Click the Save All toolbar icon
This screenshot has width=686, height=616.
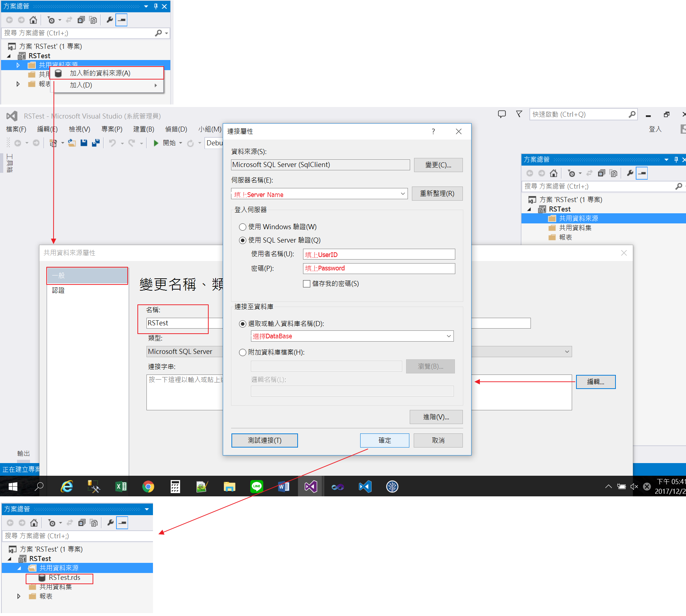(x=96, y=143)
